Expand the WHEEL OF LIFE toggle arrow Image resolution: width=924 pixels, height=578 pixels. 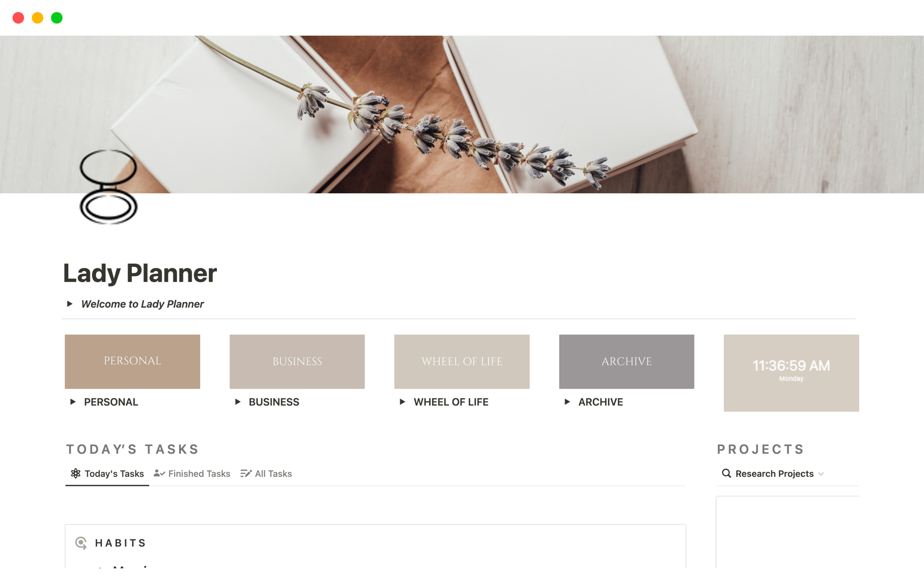click(x=402, y=402)
